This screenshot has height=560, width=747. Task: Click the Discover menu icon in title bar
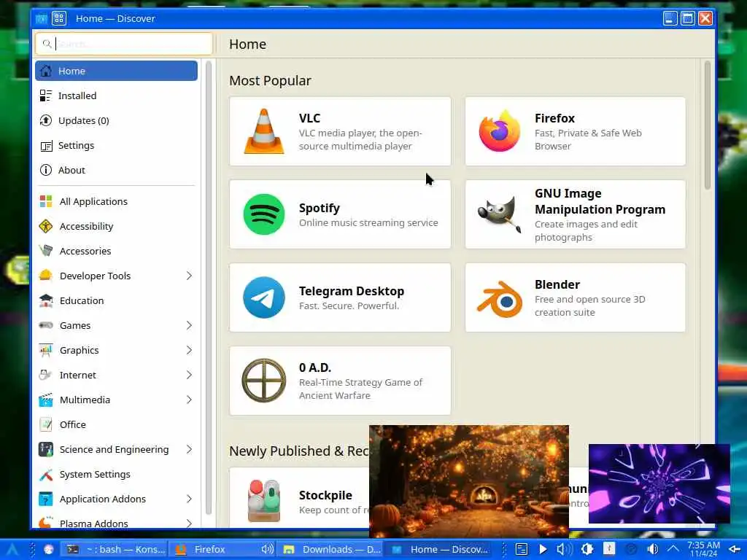tap(59, 18)
